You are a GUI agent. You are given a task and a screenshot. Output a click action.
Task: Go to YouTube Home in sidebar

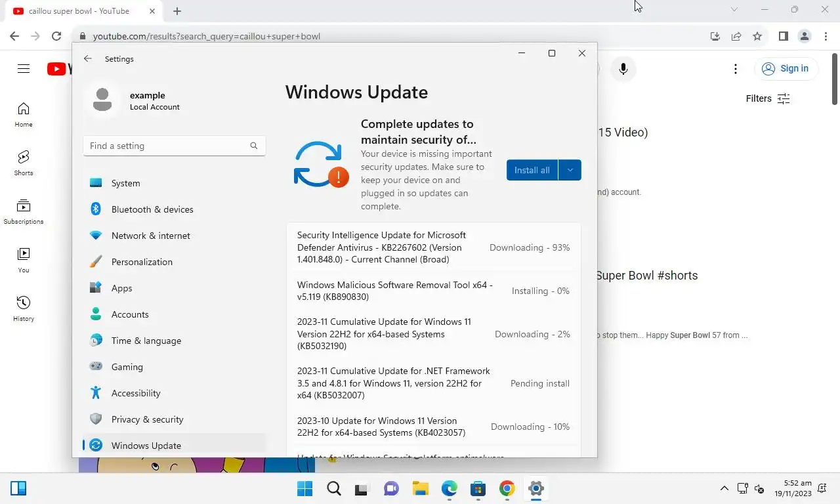pyautogui.click(x=24, y=115)
